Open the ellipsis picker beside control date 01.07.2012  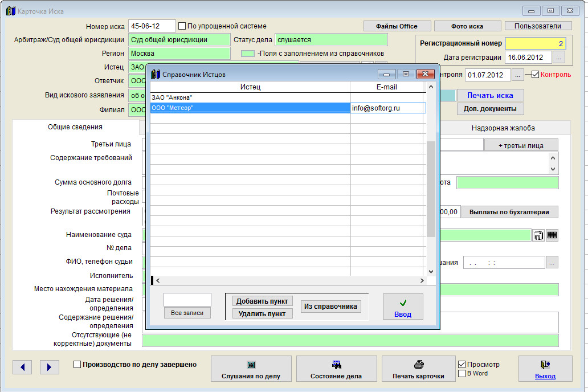tap(517, 75)
